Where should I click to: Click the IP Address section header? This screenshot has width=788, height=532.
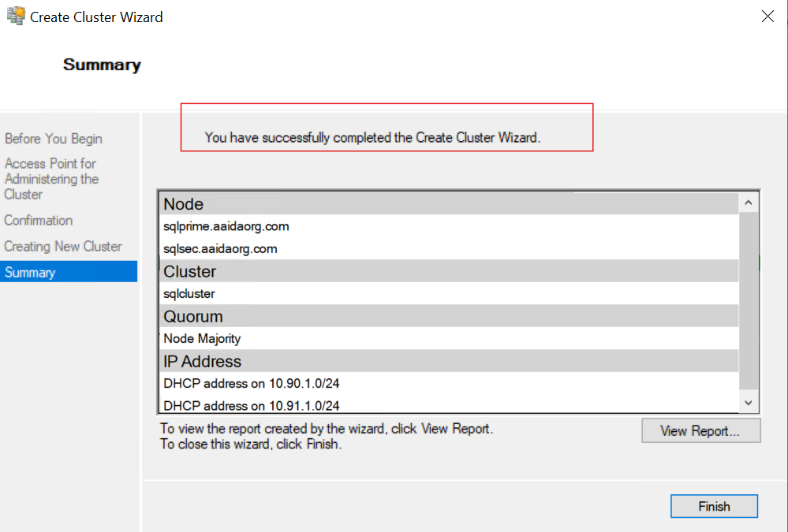coord(449,361)
